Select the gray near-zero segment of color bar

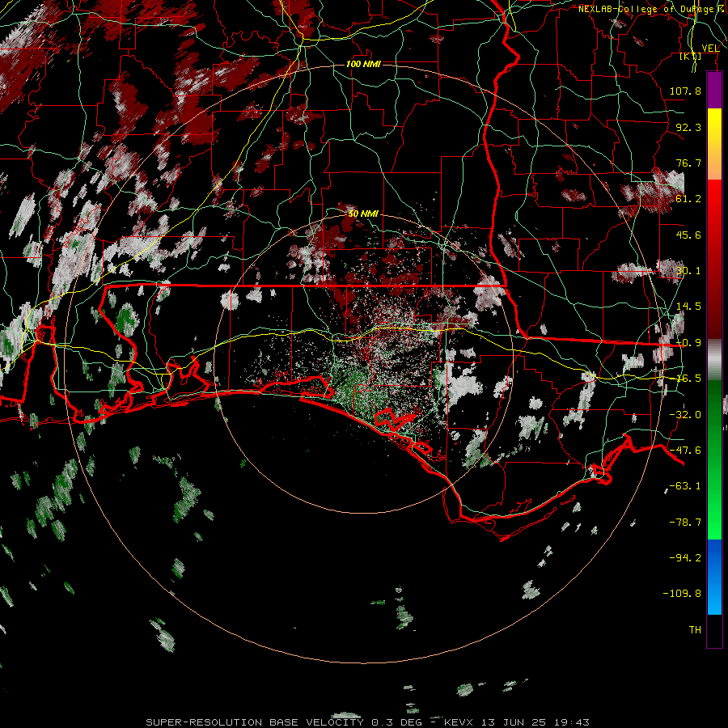tap(714, 359)
